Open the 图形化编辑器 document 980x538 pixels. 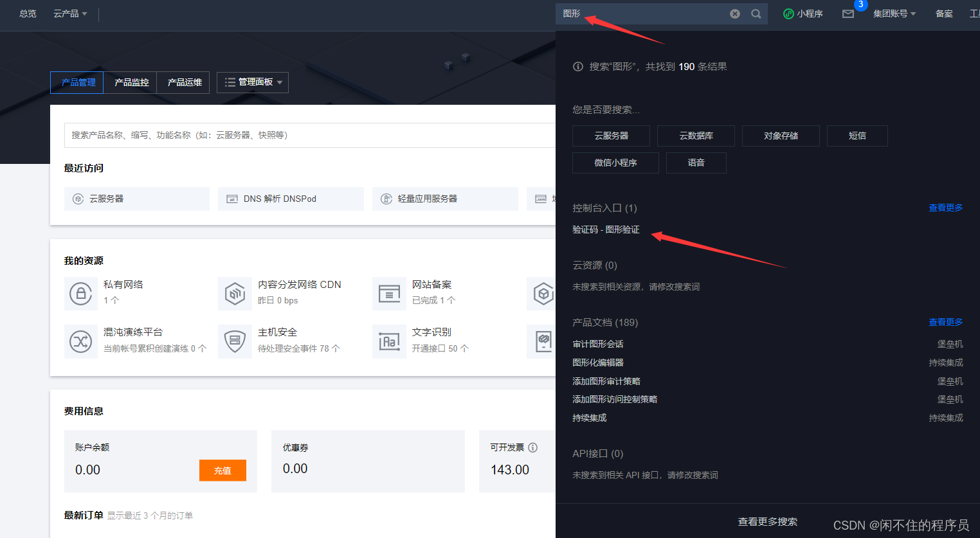tap(597, 363)
